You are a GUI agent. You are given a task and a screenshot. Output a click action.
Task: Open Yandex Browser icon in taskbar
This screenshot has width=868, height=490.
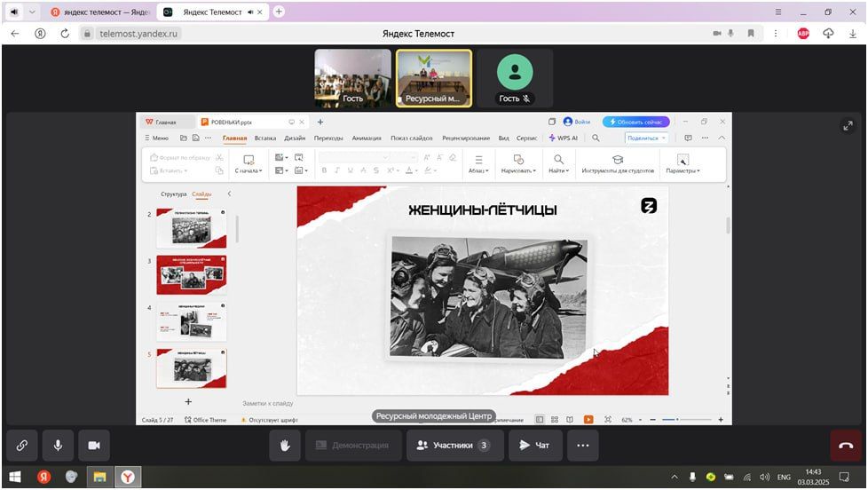click(128, 477)
